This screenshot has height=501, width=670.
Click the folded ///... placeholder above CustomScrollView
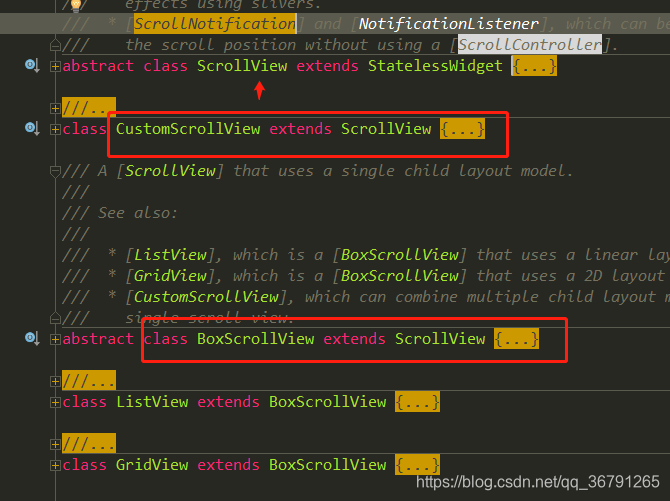(x=89, y=108)
